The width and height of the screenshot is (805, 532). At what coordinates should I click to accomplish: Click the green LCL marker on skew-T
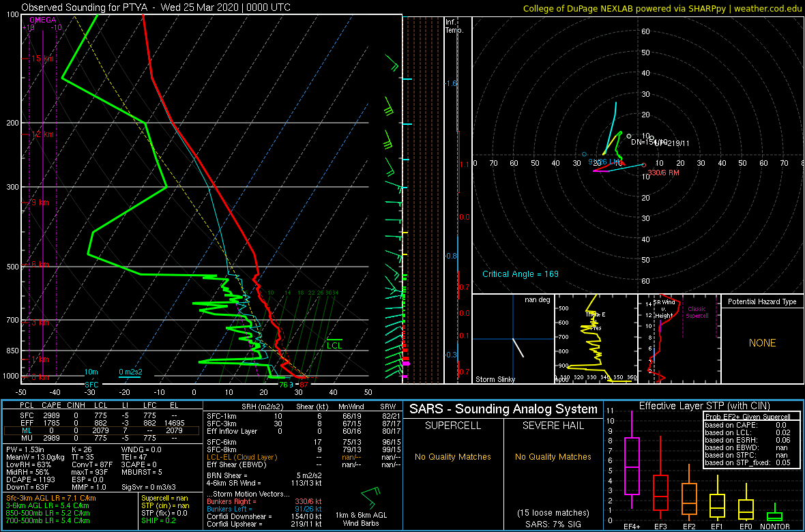click(335, 346)
